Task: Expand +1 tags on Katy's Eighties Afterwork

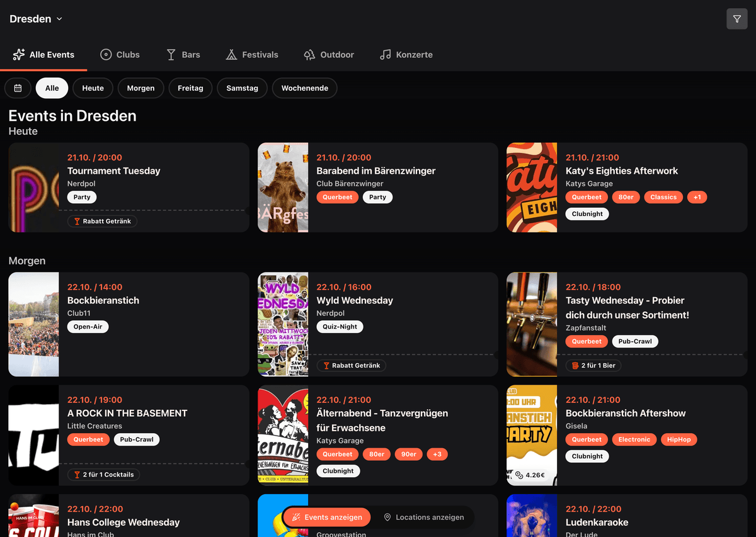Action: click(697, 197)
